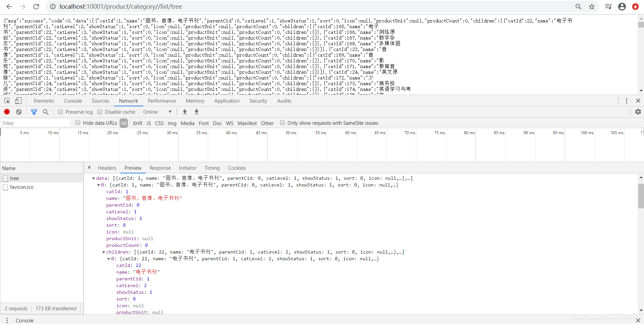Close the request details pane

(89, 167)
